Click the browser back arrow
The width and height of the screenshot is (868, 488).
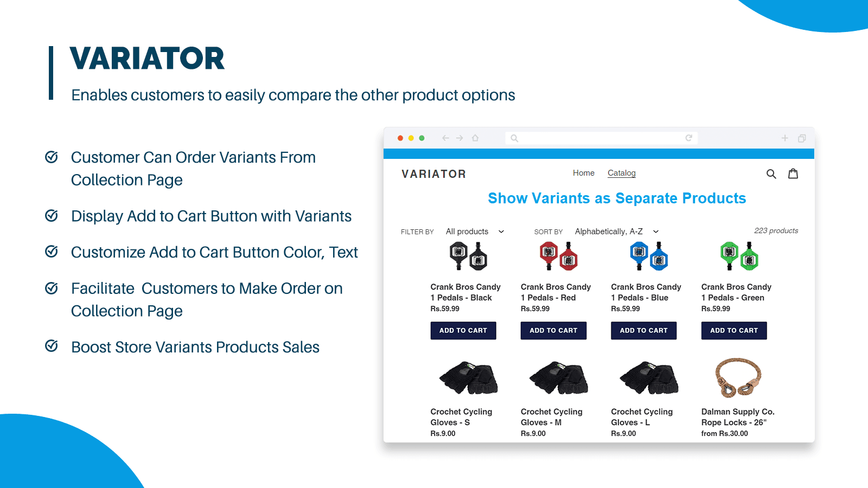445,138
